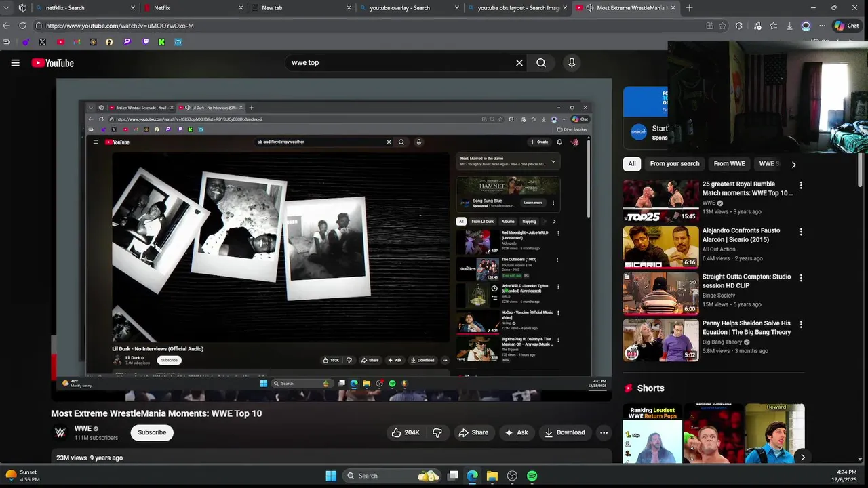The width and height of the screenshot is (868, 488).
Task: Go back with the browser back arrow
Action: click(6, 26)
